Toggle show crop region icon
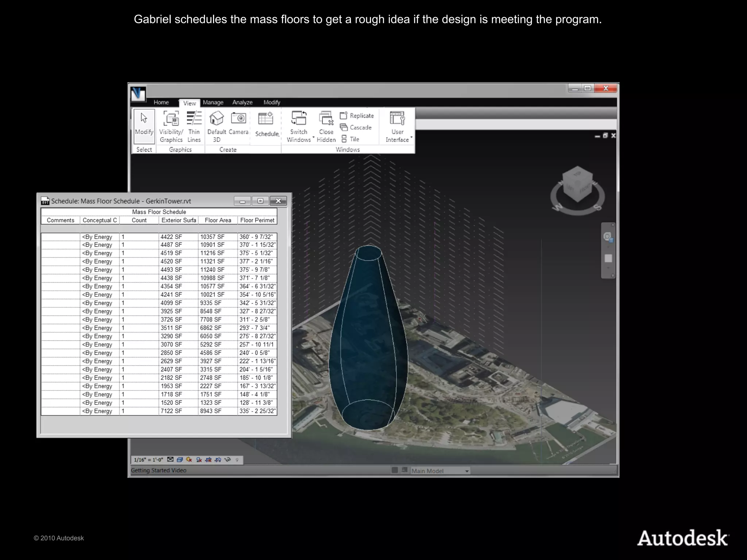 pyautogui.click(x=218, y=460)
